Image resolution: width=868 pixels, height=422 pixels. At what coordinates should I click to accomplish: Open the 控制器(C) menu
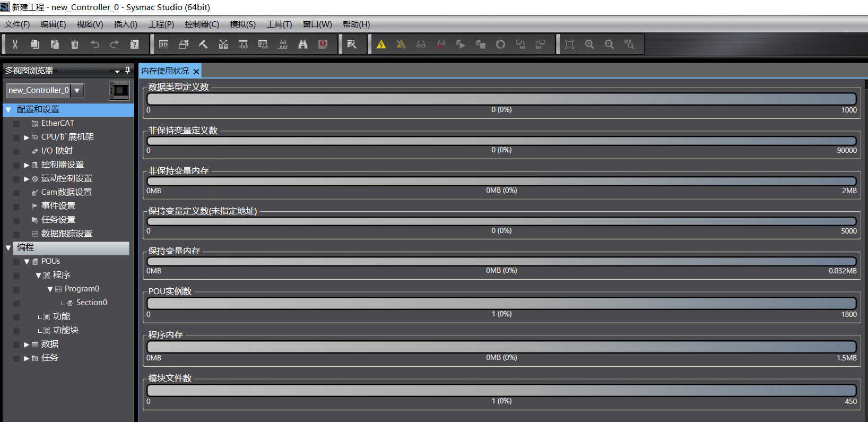[x=202, y=24]
